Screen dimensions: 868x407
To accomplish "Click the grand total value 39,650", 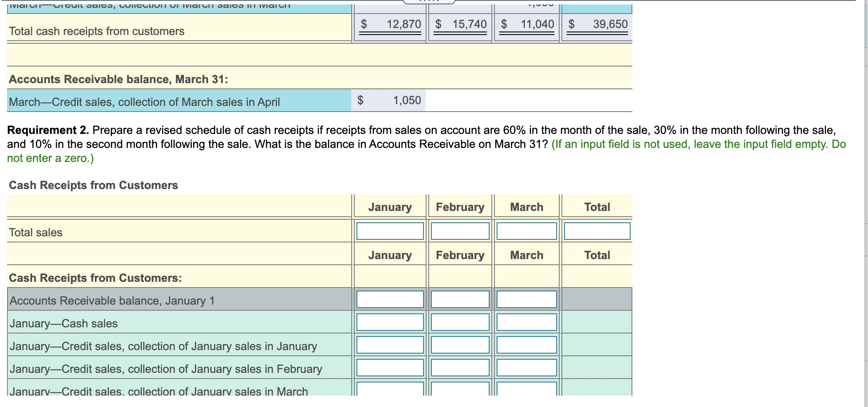I will coord(610,24).
